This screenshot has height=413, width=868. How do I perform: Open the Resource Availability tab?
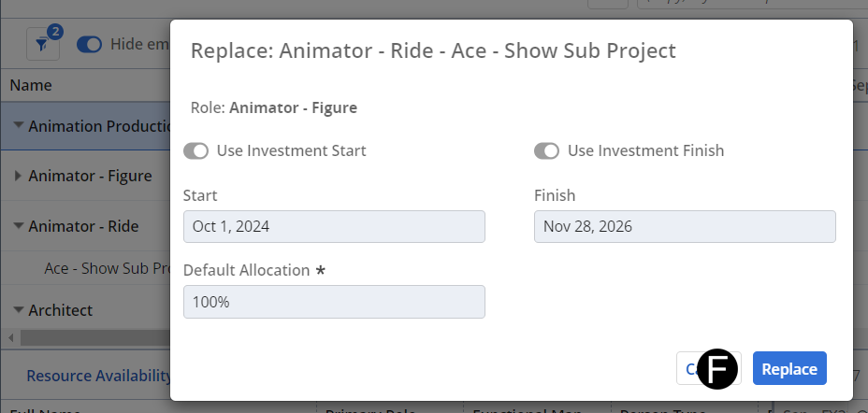(x=98, y=376)
